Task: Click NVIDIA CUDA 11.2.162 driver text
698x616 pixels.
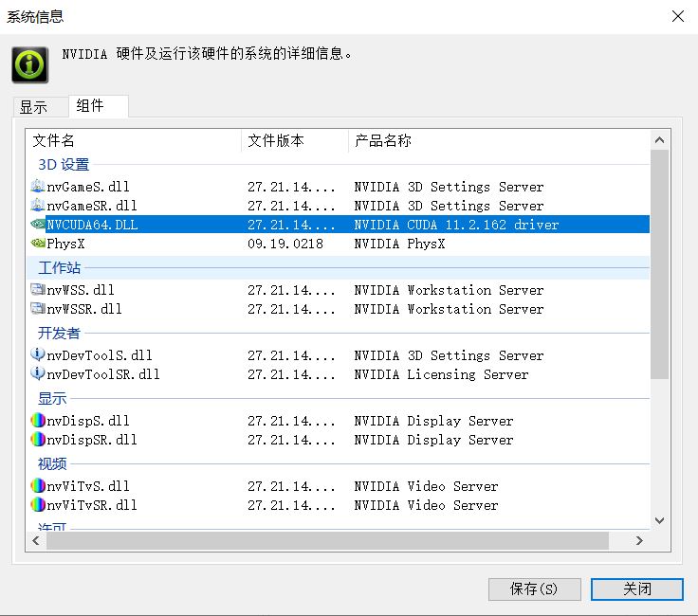Action: point(456,225)
